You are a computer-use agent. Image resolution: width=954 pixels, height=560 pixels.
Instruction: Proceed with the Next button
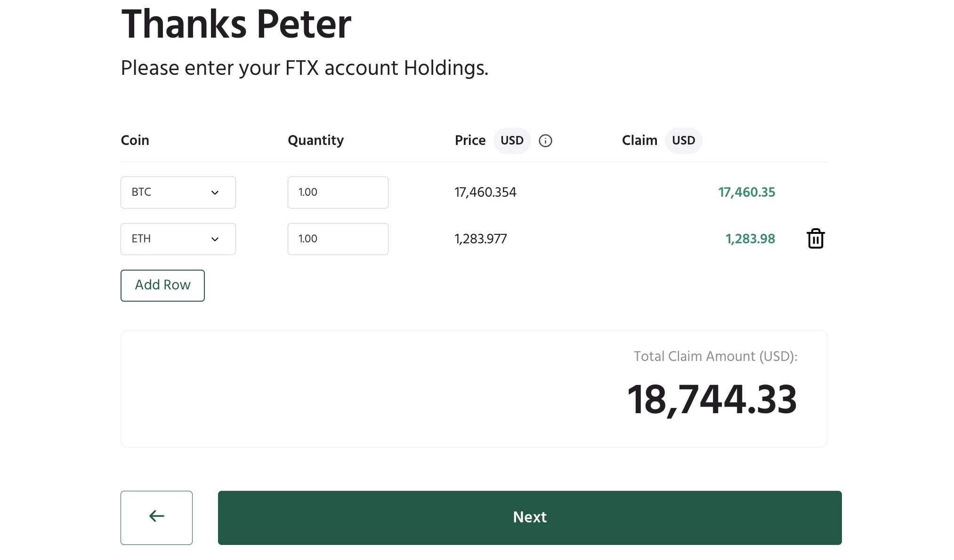(x=529, y=517)
